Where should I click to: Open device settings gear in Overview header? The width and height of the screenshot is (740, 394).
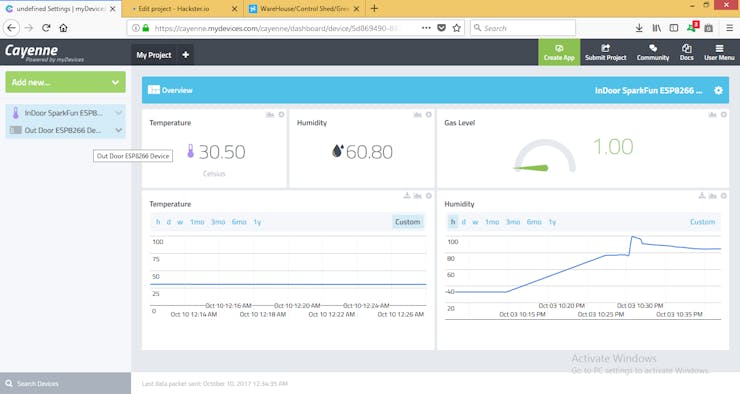718,90
